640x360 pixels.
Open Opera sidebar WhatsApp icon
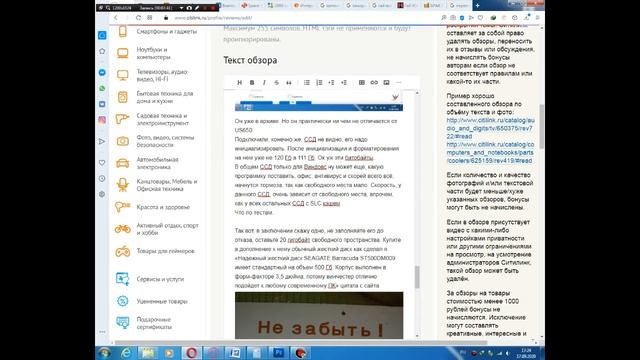(x=102, y=88)
